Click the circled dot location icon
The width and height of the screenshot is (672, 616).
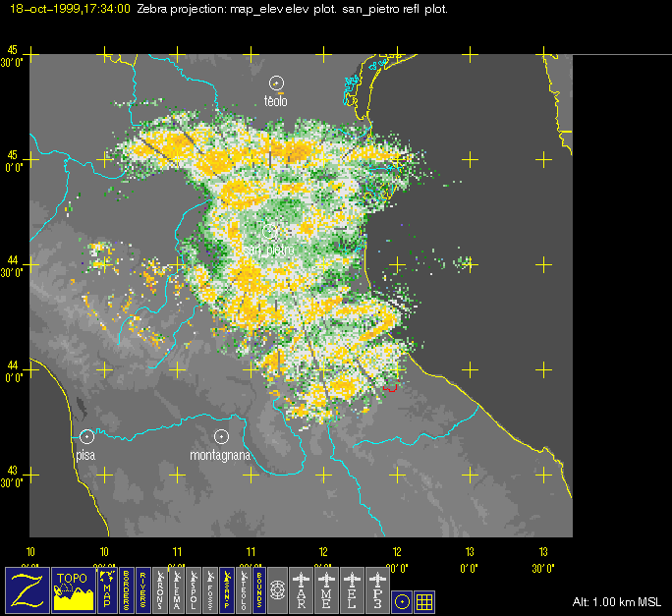coord(402,600)
